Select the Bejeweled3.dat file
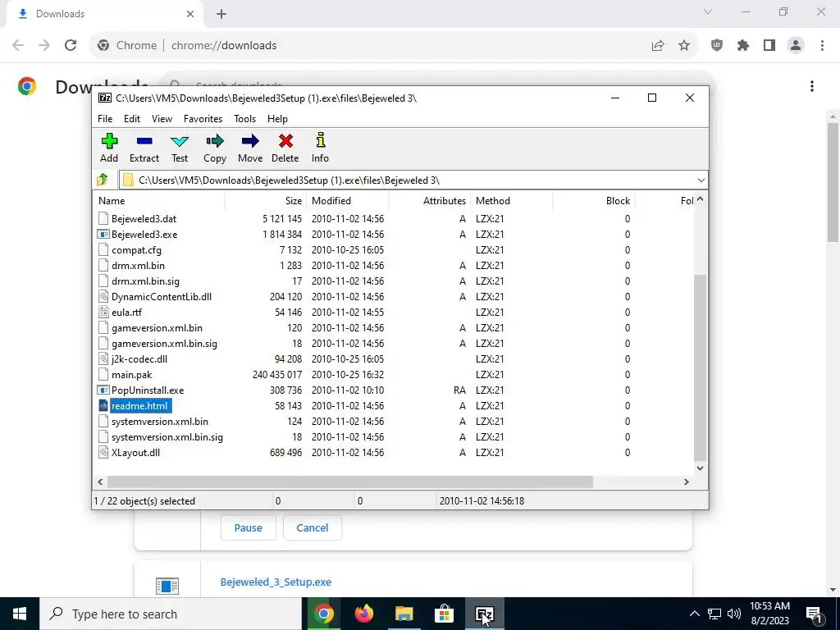Screen dimensions: 840x630 click(144, 218)
